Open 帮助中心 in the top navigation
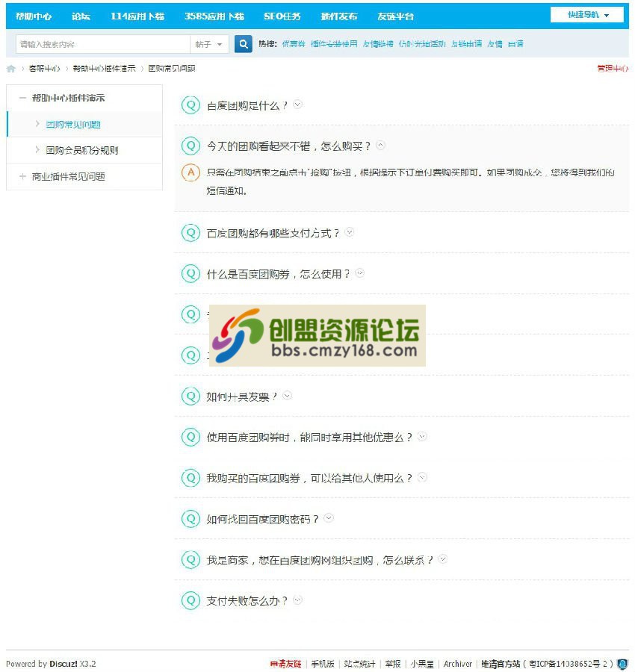This screenshot has height=672, width=635. (x=34, y=16)
